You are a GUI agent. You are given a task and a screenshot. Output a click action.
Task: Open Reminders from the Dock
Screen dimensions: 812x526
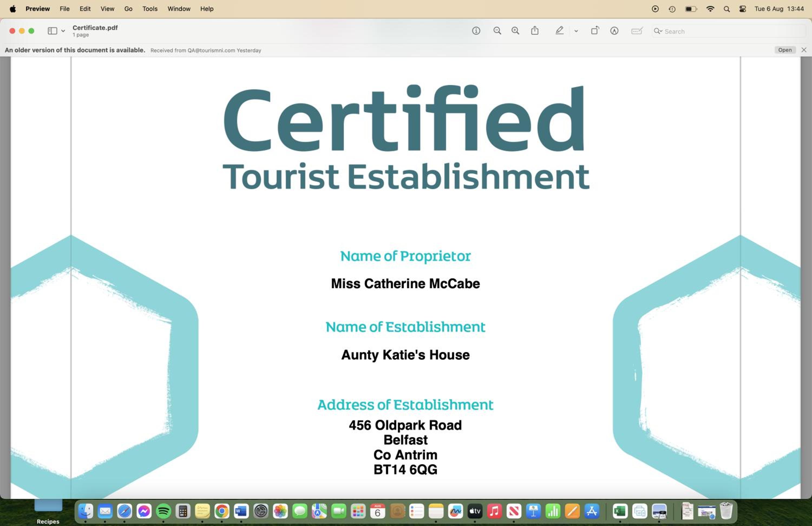[417, 511]
